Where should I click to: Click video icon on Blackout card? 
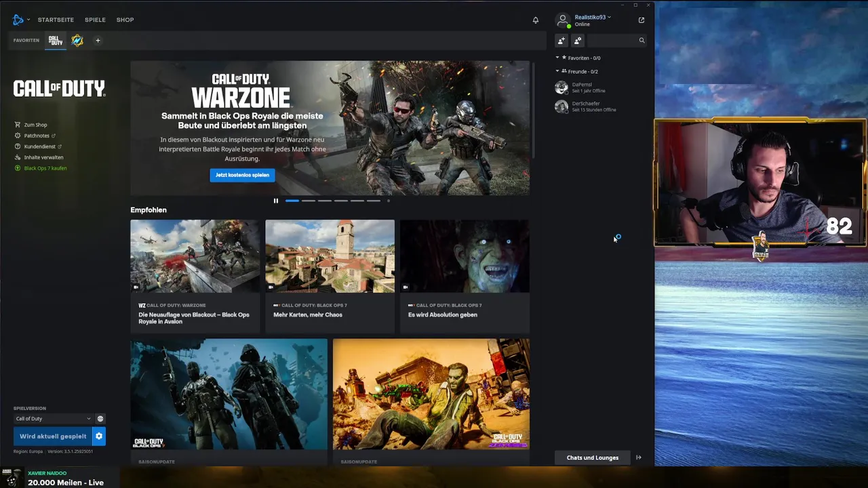click(136, 287)
